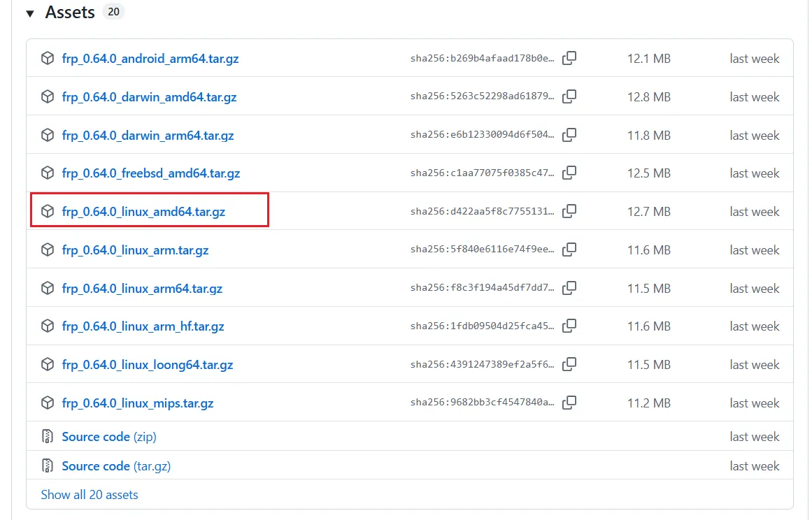Download Source code (zip) archive

(x=109, y=437)
